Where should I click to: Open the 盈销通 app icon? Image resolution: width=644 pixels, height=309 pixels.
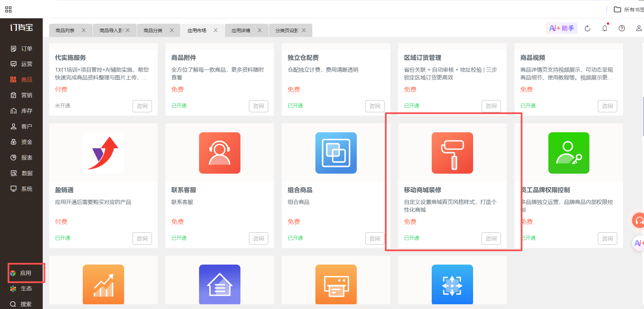103,153
